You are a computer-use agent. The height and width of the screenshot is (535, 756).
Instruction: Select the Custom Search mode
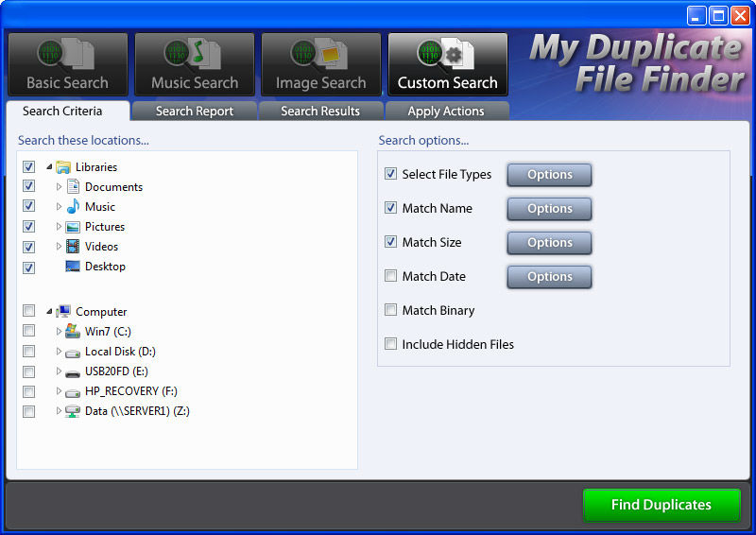click(447, 64)
